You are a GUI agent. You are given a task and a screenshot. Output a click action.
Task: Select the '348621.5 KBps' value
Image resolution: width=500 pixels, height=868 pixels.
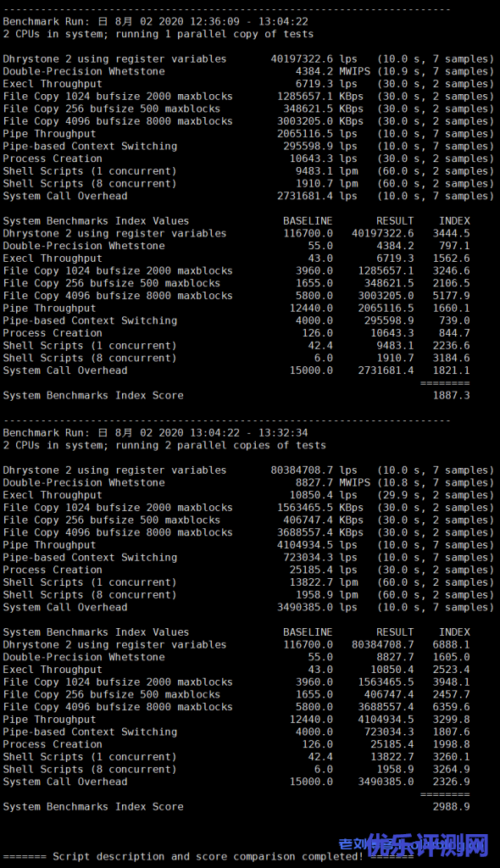click(x=324, y=108)
